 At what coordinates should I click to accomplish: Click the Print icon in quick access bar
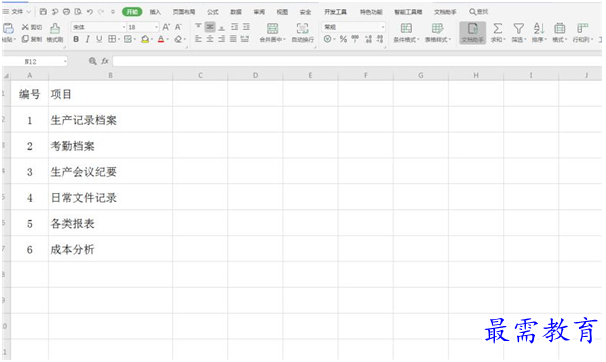click(x=66, y=12)
